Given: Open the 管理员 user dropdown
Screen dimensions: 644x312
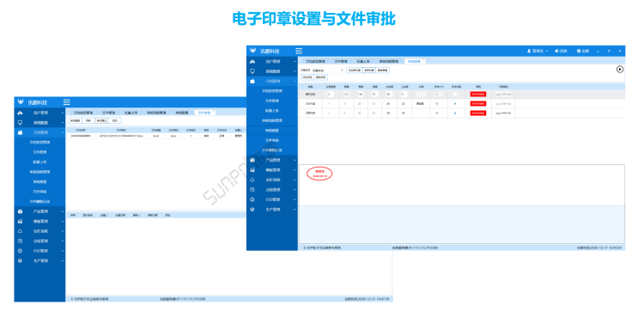Looking at the screenshot, I should tap(538, 51).
